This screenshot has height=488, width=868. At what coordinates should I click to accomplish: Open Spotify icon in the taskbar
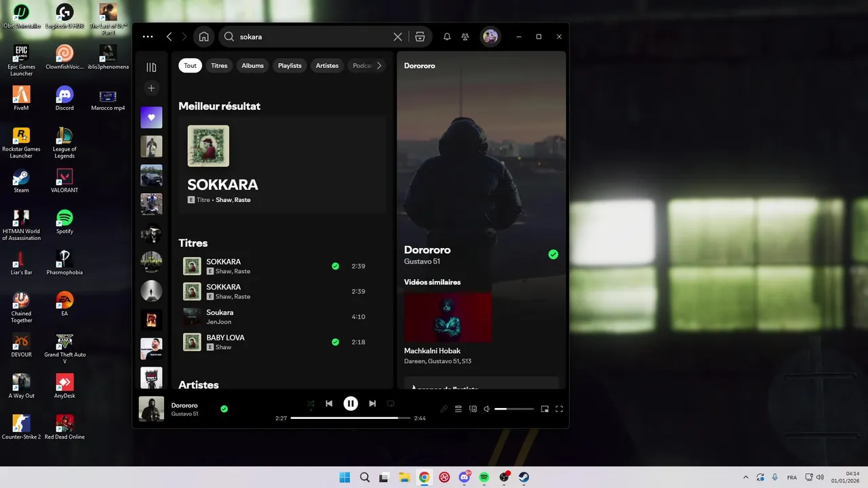point(484,477)
